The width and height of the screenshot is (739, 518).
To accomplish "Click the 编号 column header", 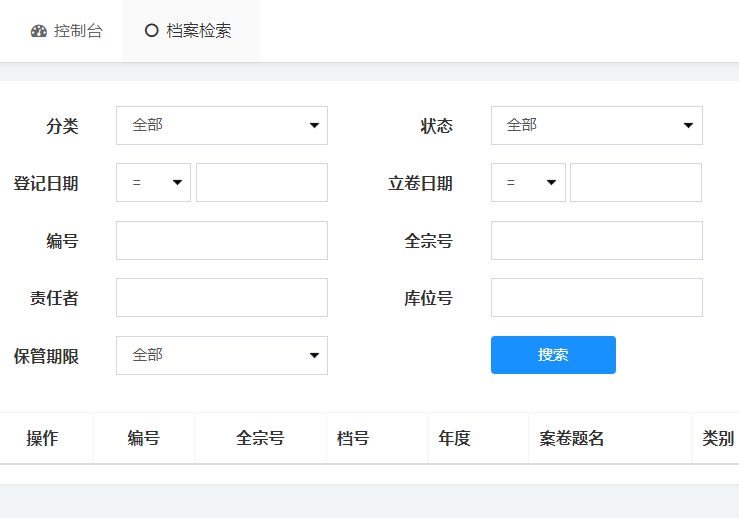I will [144, 438].
